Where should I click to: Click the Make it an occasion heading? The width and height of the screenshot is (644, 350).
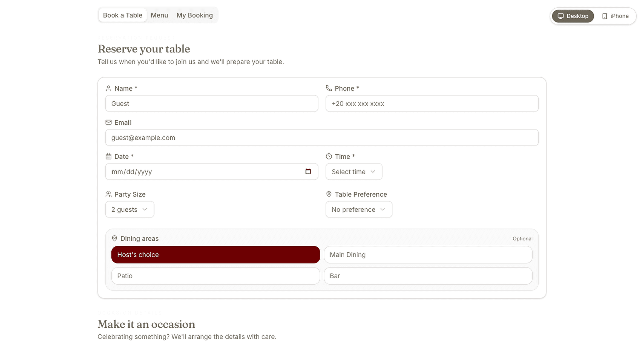pos(146,324)
